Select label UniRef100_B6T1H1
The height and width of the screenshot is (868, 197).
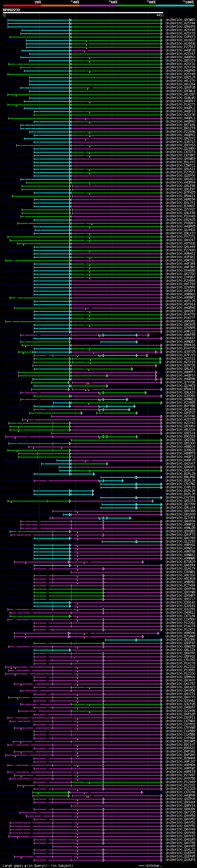(180, 125)
